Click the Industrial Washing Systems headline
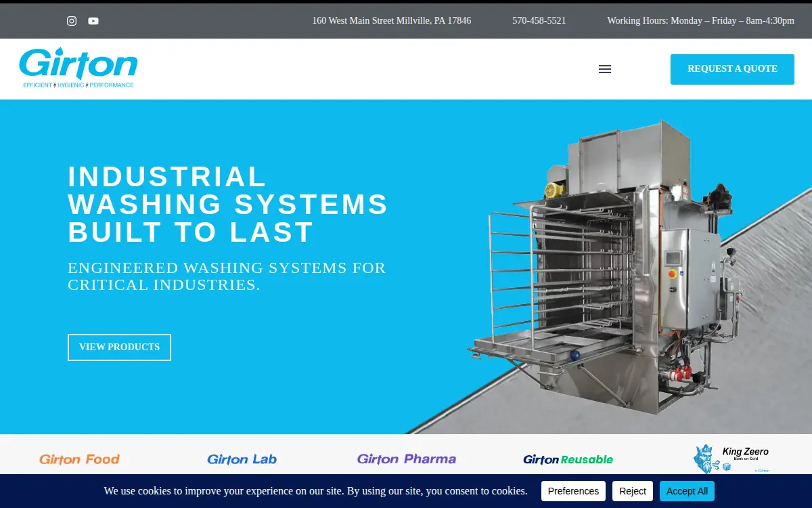 [228, 205]
